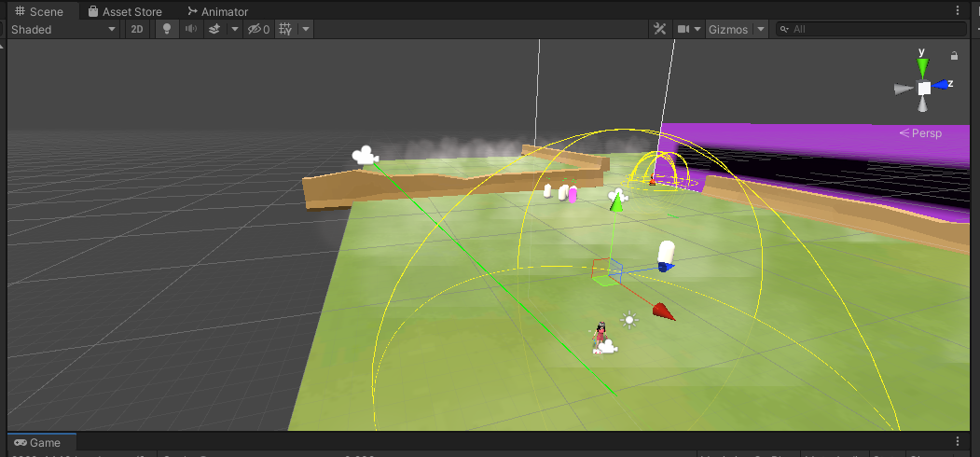
Task: Open scene camera settings dropdown
Action: (x=690, y=30)
